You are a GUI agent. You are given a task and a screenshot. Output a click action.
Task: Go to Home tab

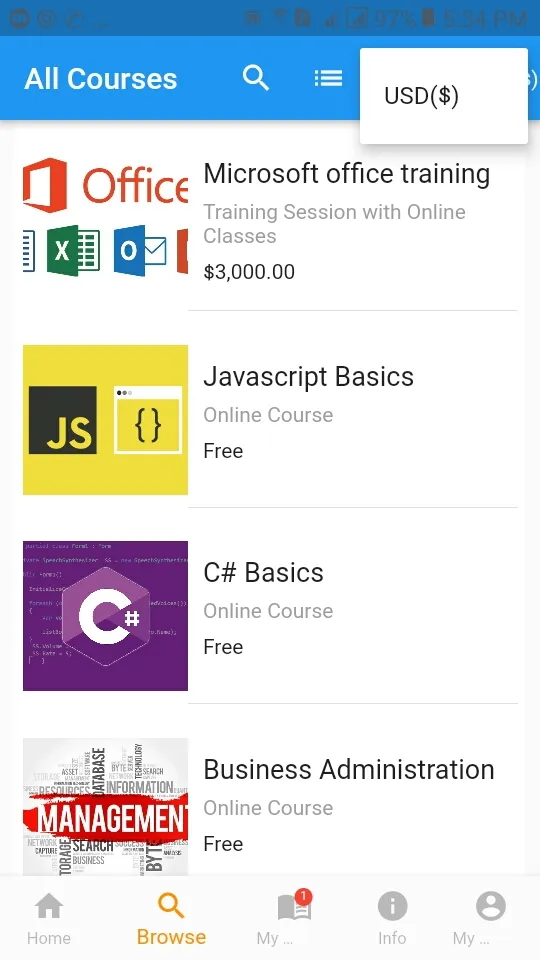(49, 918)
